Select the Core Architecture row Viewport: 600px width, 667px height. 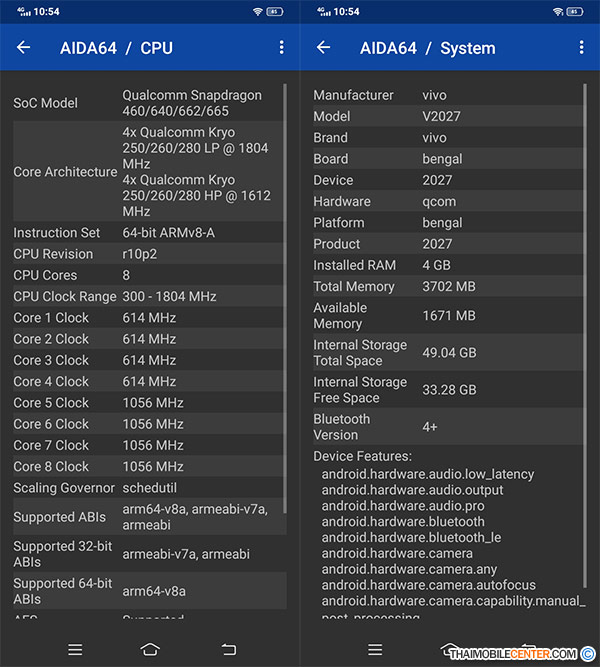148,171
